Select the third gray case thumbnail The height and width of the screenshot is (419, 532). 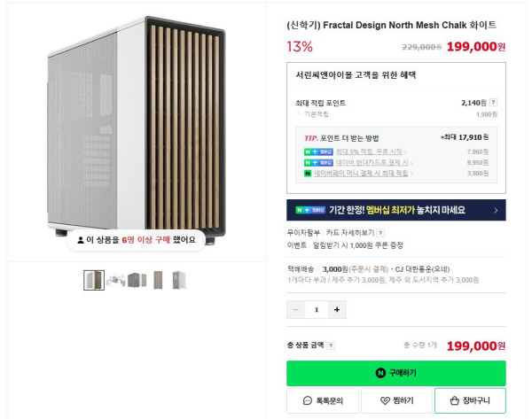[x=137, y=280]
